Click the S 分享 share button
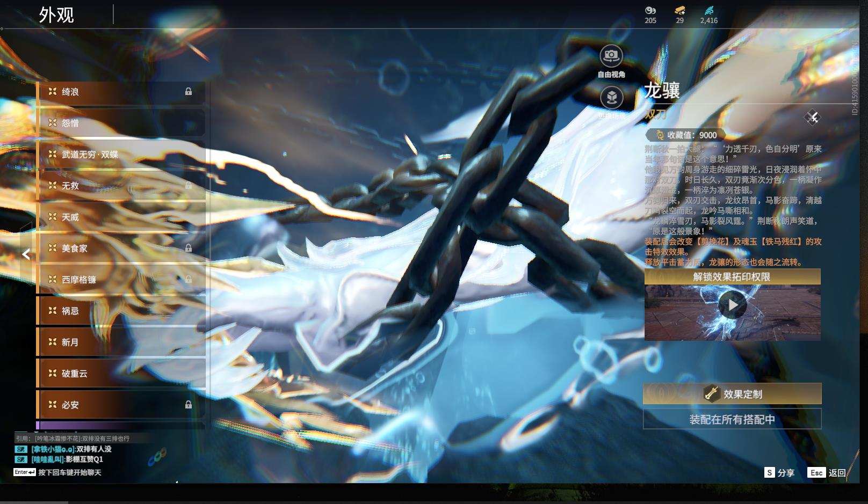Viewport: 868px width, 504px height. tap(779, 473)
